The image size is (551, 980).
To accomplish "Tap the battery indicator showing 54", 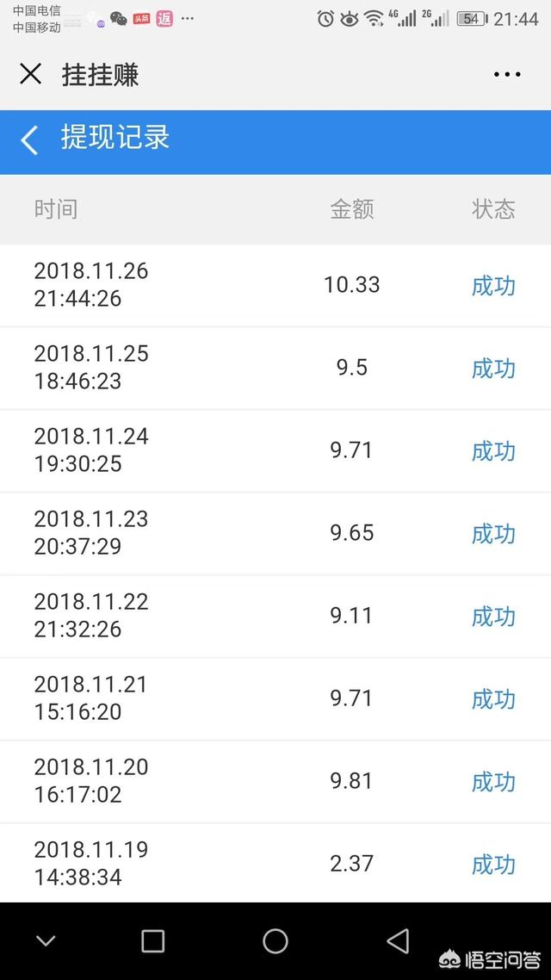I will (x=472, y=19).
